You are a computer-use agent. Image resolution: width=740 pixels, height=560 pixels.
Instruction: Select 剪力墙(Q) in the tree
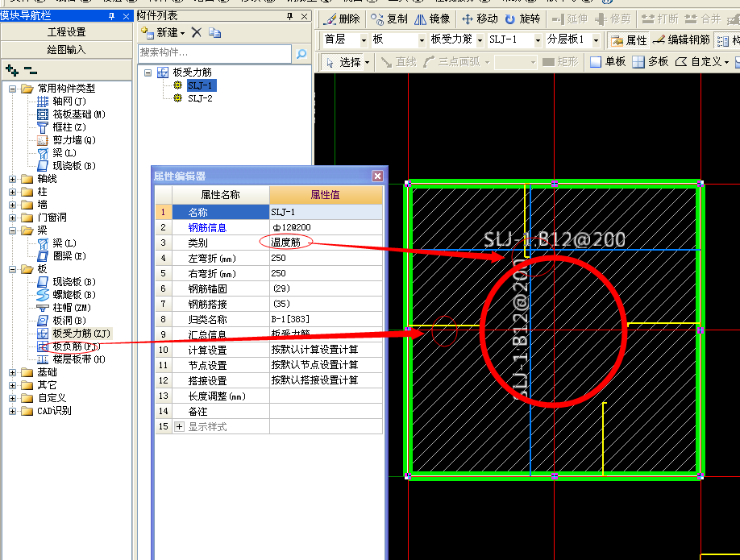(74, 140)
